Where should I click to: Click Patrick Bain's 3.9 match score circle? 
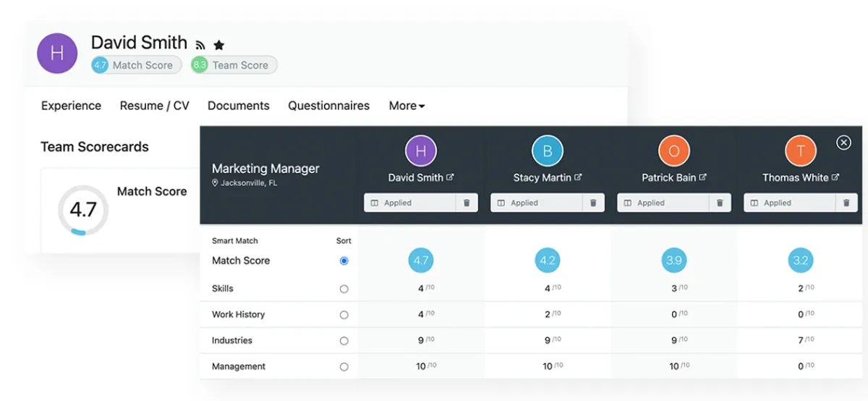click(x=674, y=261)
